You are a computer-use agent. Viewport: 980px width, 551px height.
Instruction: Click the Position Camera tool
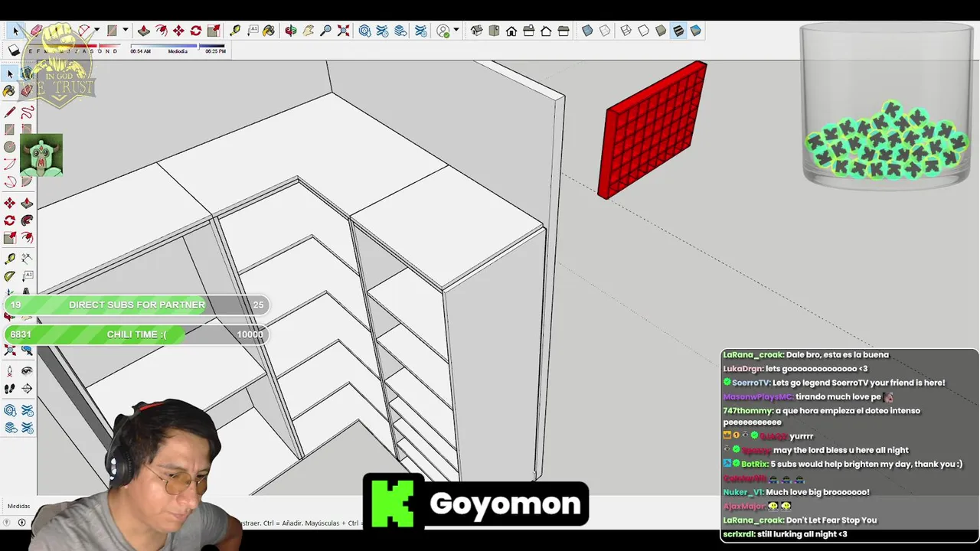coord(9,371)
